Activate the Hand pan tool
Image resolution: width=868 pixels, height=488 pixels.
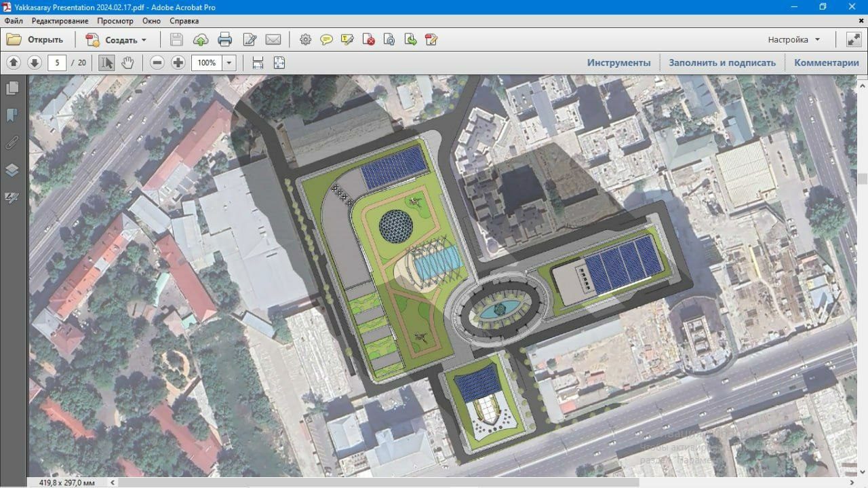(x=127, y=62)
